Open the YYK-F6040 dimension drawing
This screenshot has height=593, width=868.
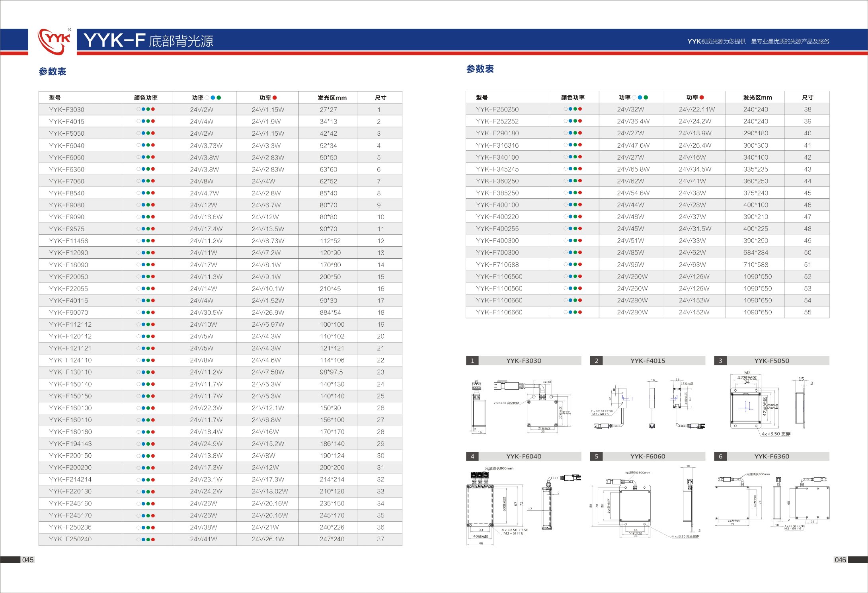click(x=523, y=505)
